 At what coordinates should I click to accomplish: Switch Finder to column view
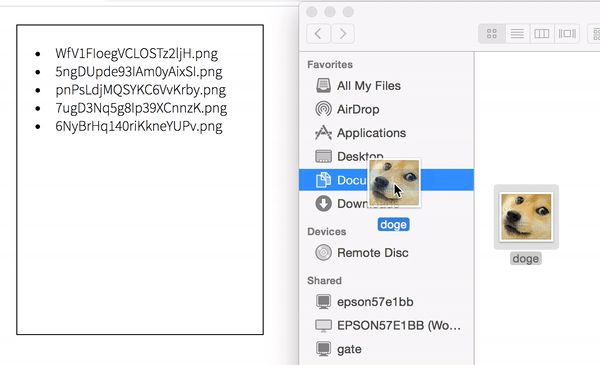click(542, 34)
